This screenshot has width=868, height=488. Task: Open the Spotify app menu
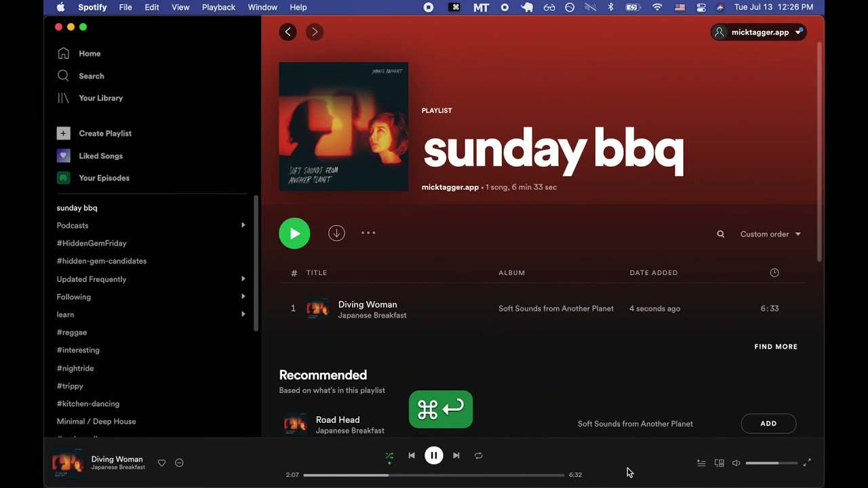tap(92, 7)
